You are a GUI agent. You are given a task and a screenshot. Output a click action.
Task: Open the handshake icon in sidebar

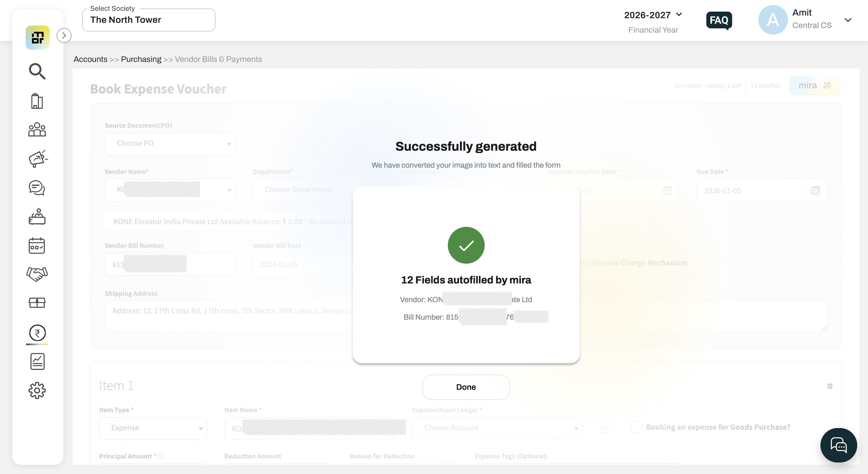(37, 274)
